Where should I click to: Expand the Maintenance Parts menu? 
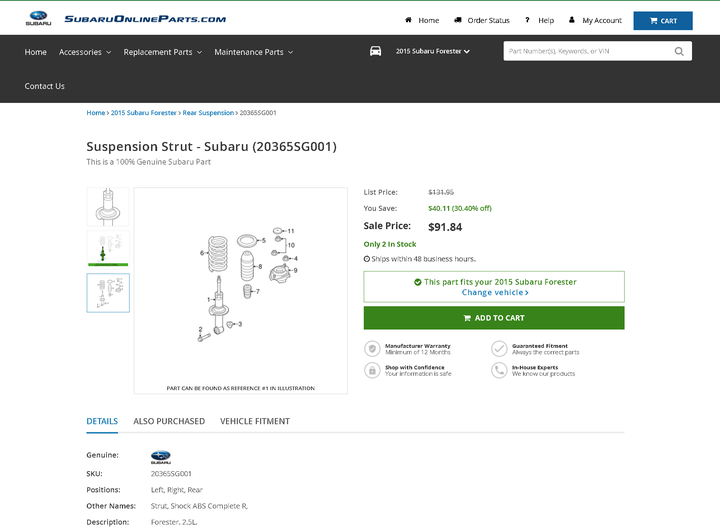[253, 52]
